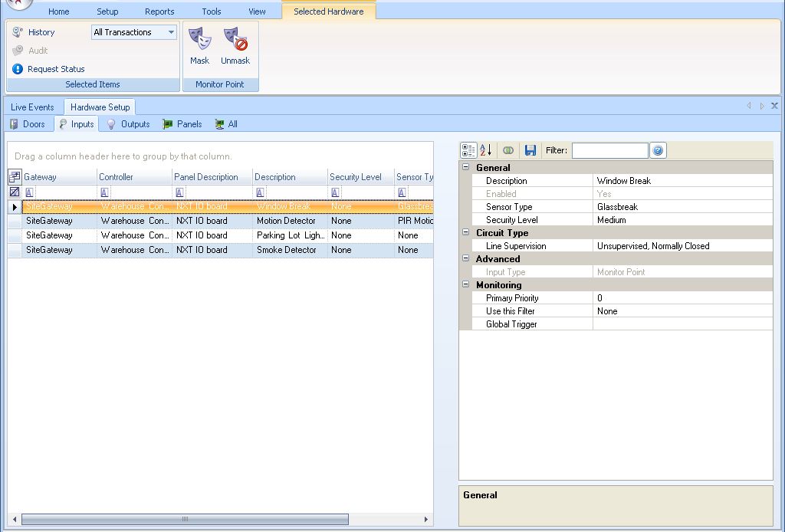
Task: Click the filter row toggle icon
Action: 15,192
